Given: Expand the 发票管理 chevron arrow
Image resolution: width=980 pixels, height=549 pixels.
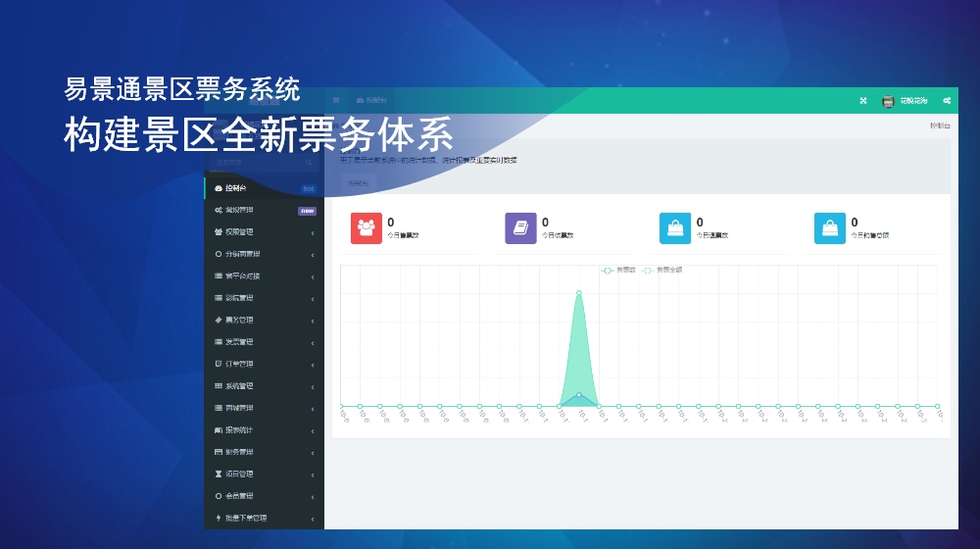Looking at the screenshot, I should point(313,343).
